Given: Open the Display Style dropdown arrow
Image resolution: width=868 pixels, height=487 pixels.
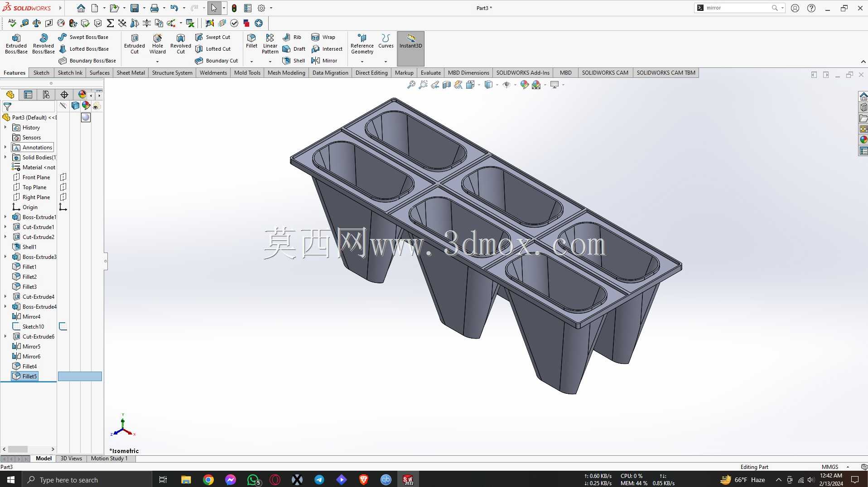Looking at the screenshot, I should 497,85.
